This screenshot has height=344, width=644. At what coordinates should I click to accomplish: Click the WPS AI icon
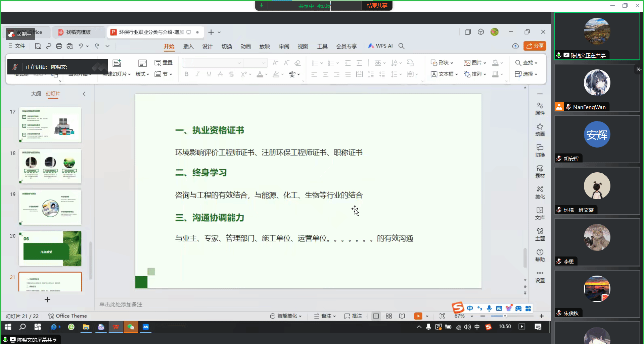(x=380, y=46)
